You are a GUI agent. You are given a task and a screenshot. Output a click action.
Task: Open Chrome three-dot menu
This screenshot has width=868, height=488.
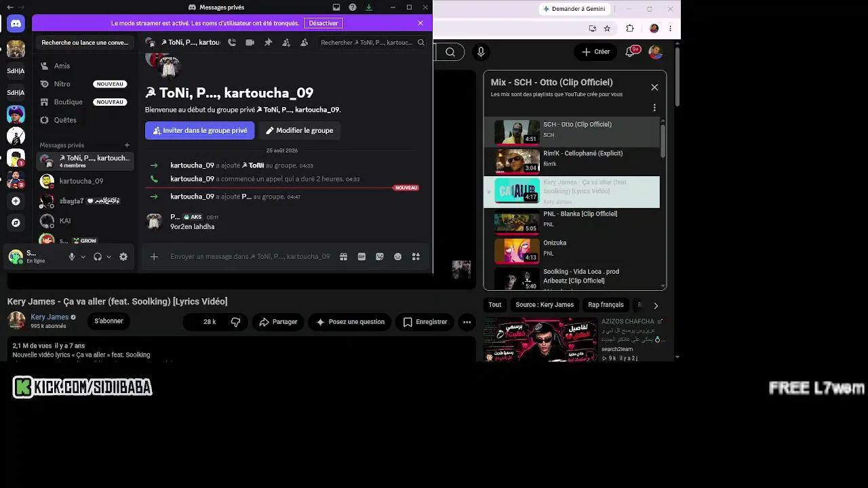click(671, 28)
